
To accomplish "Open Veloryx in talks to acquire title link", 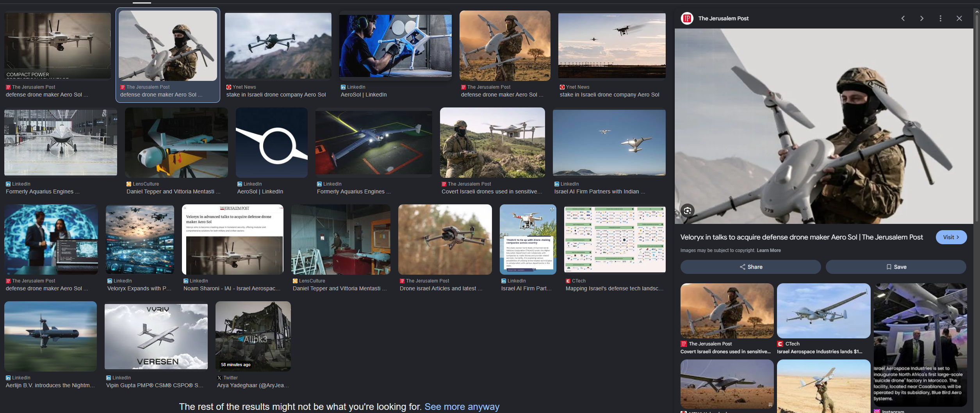I will pos(802,237).
